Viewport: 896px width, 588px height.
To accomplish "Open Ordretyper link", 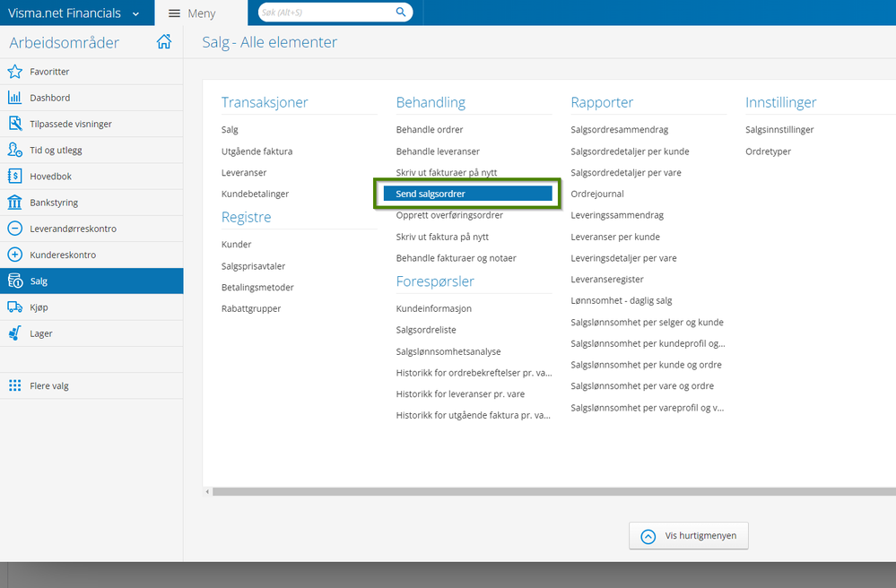I will [768, 151].
